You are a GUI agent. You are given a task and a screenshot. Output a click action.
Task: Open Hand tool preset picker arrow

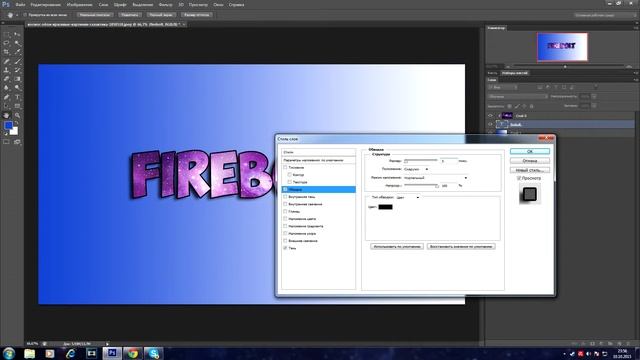17,15
